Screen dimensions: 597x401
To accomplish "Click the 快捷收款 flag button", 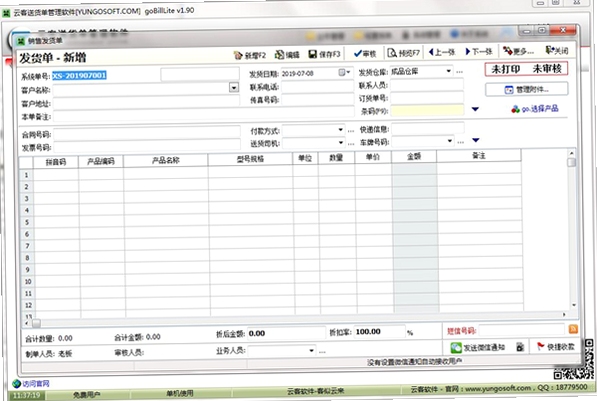I will [x=555, y=347].
